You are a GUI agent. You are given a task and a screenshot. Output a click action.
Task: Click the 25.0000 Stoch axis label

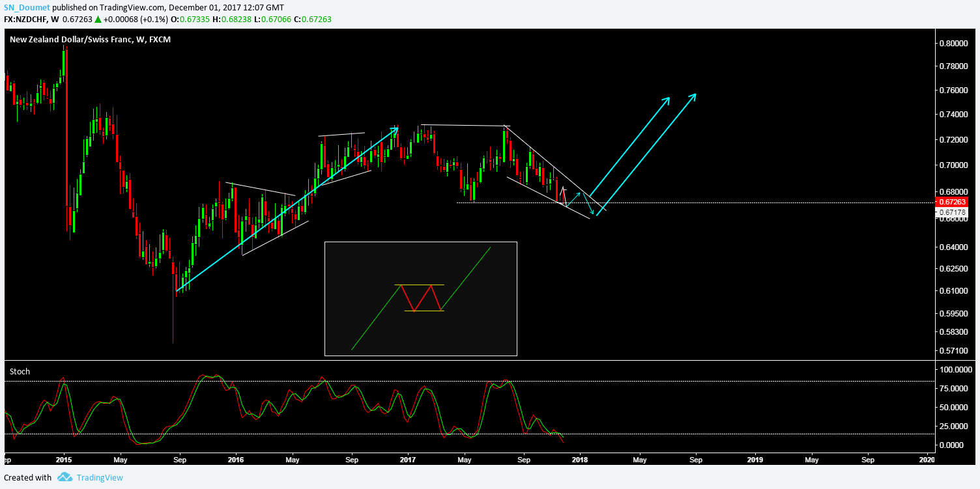(955, 426)
